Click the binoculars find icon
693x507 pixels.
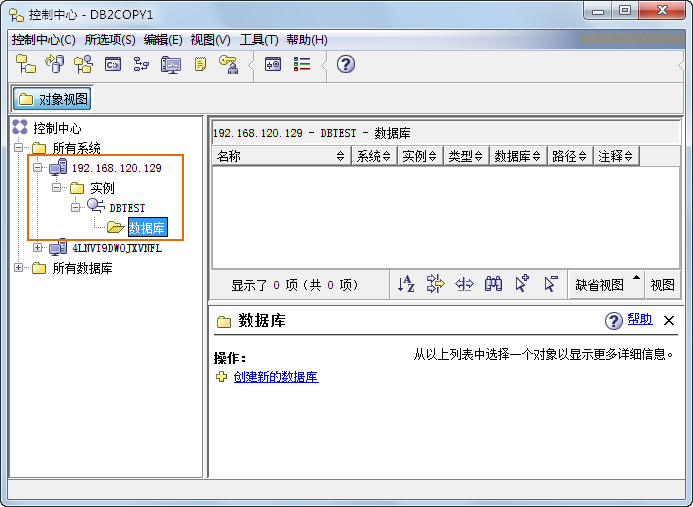[x=493, y=284]
